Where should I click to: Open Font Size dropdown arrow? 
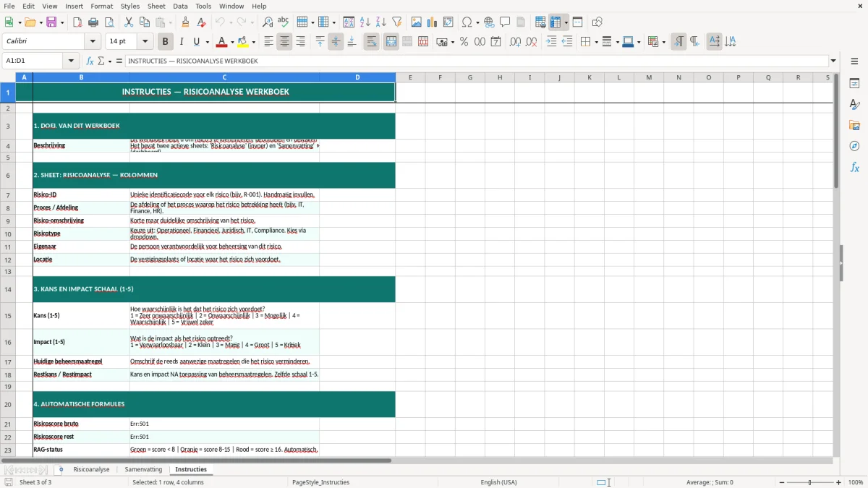click(x=145, y=42)
